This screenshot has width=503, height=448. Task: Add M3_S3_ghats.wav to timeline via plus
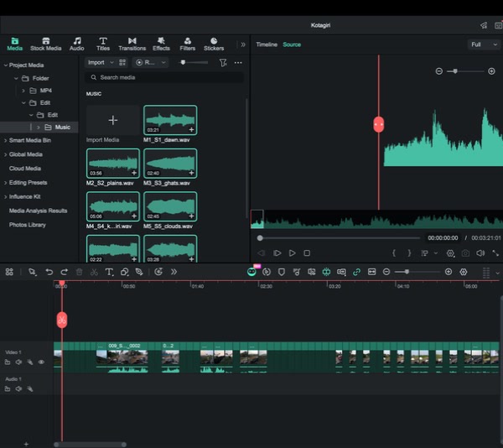[x=191, y=173]
